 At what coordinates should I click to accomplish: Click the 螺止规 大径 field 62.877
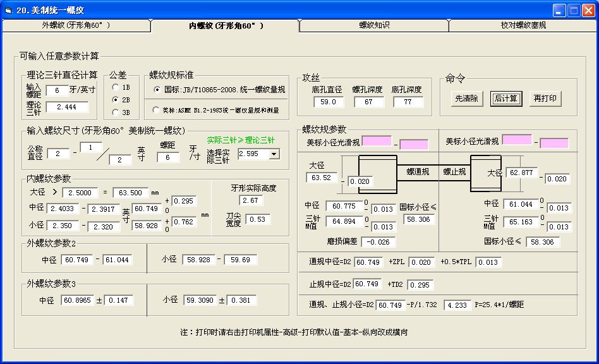[521, 173]
